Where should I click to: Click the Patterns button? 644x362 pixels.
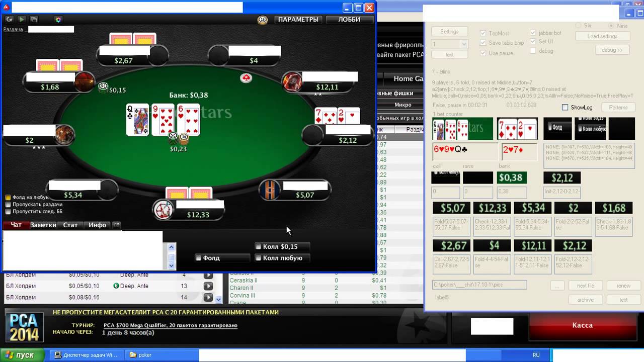618,108
